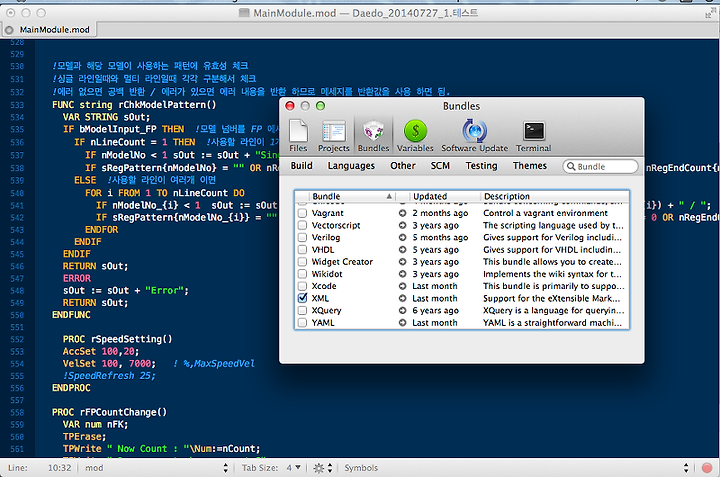This screenshot has width=720, height=477.
Task: Click the link arrow icon next to XML
Action: click(403, 298)
